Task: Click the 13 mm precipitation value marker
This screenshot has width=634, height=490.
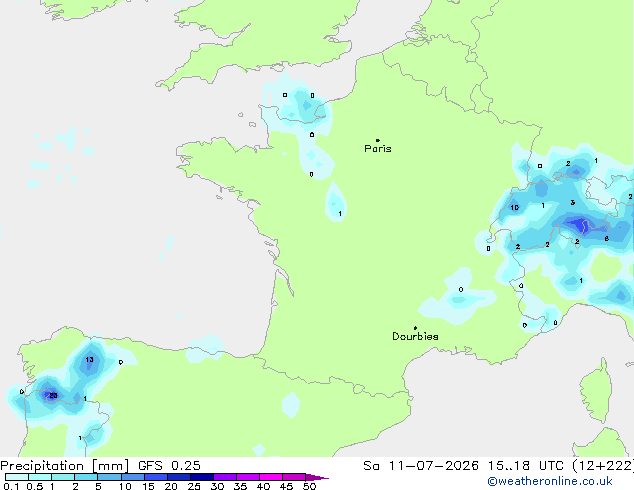Action: [x=89, y=359]
